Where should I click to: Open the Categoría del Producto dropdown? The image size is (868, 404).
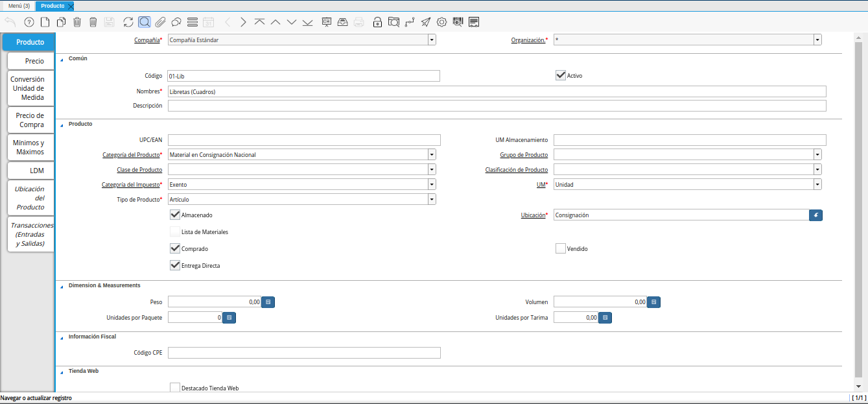point(432,155)
